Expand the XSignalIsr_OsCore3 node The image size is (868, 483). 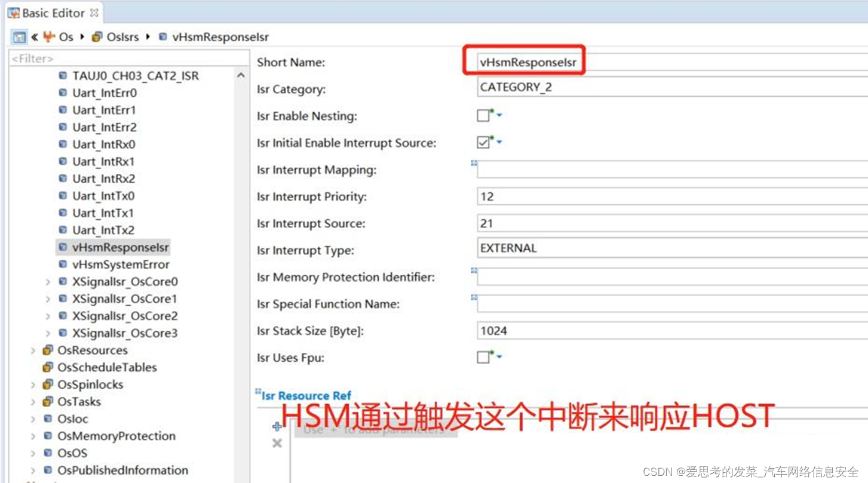tap(48, 333)
